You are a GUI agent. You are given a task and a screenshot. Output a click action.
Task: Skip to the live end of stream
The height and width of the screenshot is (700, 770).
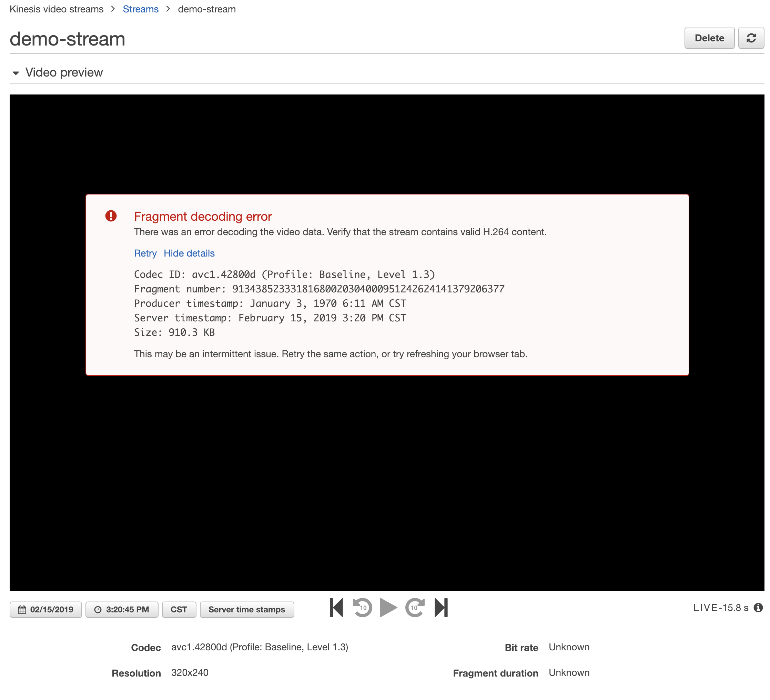tap(442, 608)
